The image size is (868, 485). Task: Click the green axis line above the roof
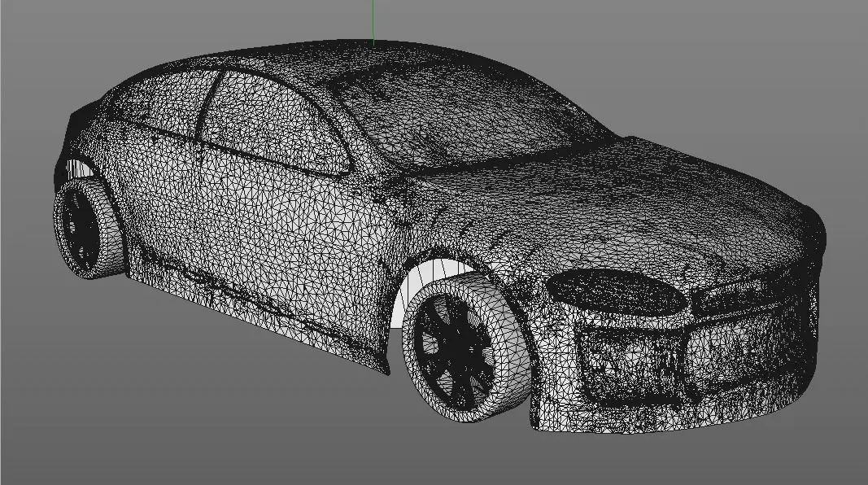point(373,22)
